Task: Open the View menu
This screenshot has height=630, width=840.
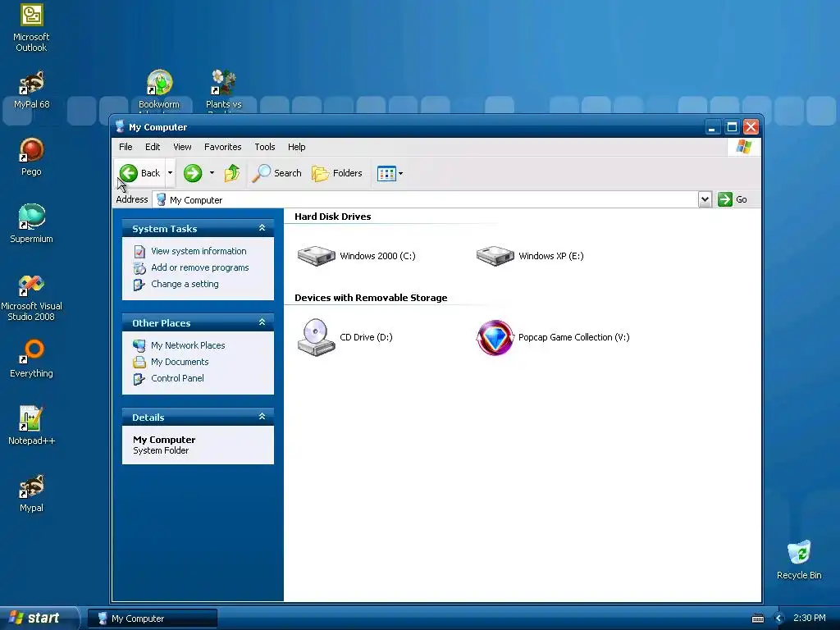Action: click(x=182, y=147)
